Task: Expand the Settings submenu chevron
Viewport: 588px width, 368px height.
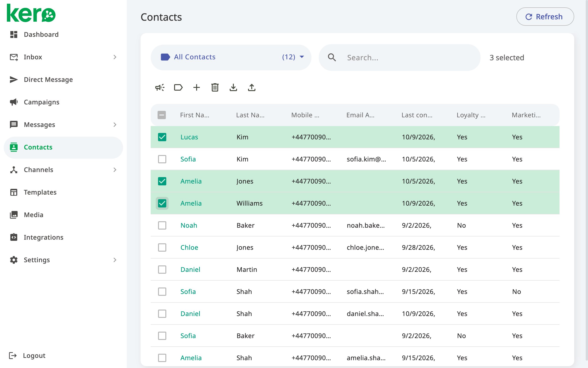Action: pos(115,260)
